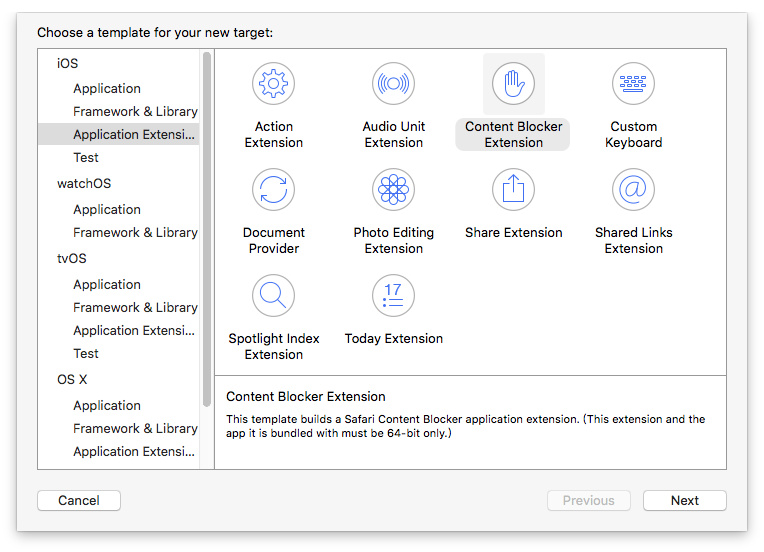Select Framework & Library under iOS
This screenshot has width=764, height=552.
click(135, 111)
